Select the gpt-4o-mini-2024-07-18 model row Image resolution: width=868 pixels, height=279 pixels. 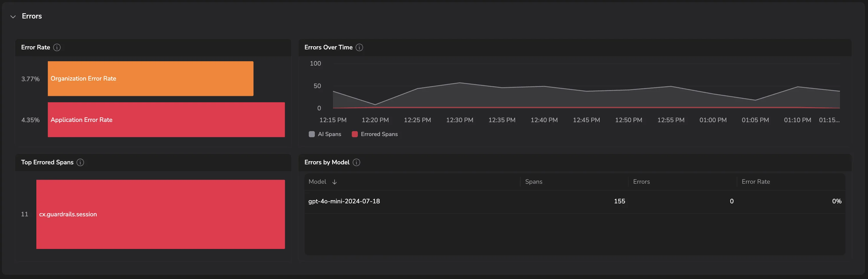[575, 201]
